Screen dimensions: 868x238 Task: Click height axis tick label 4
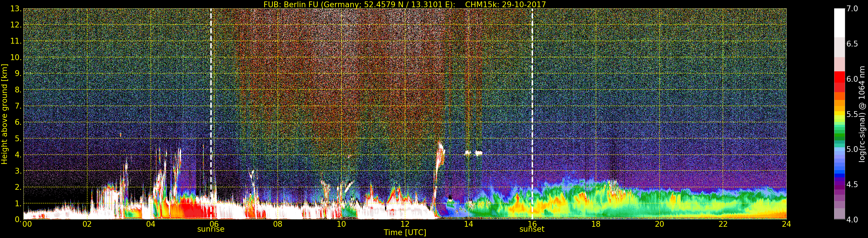click(x=18, y=155)
